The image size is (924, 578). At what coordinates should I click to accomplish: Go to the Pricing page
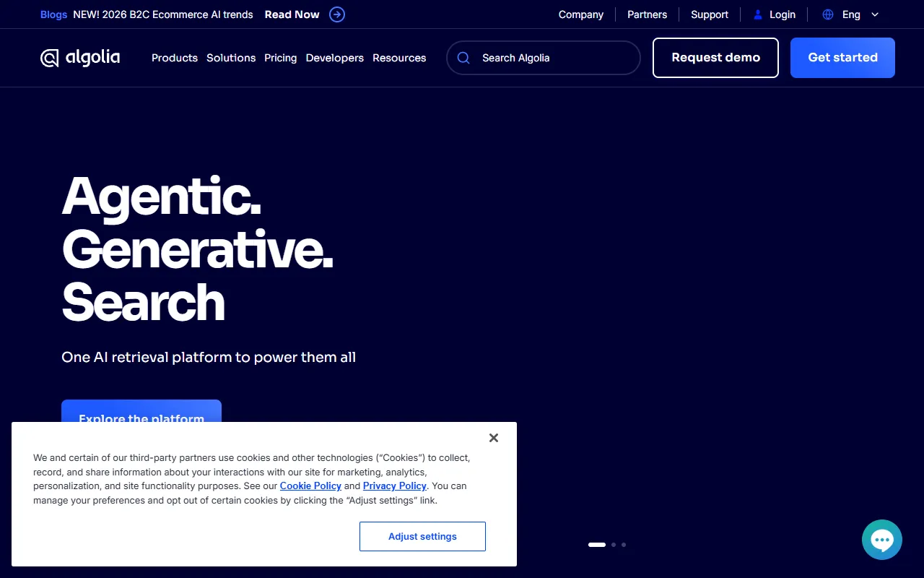pyautogui.click(x=281, y=58)
